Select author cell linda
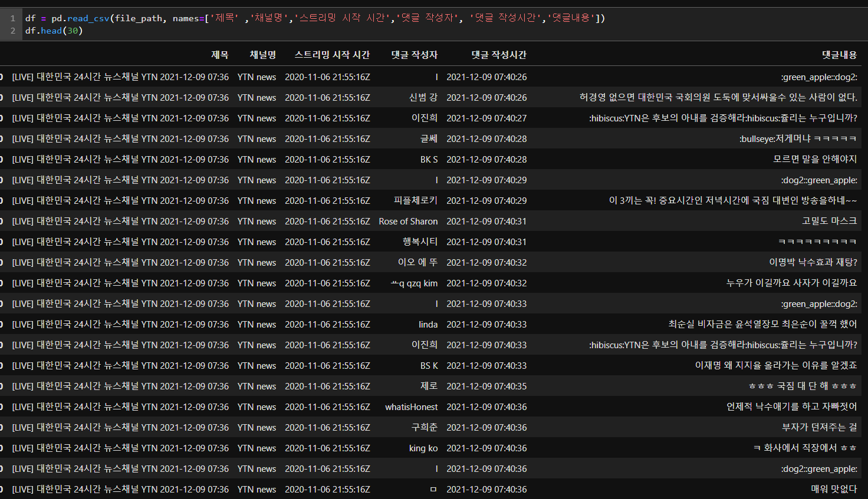 click(x=428, y=324)
